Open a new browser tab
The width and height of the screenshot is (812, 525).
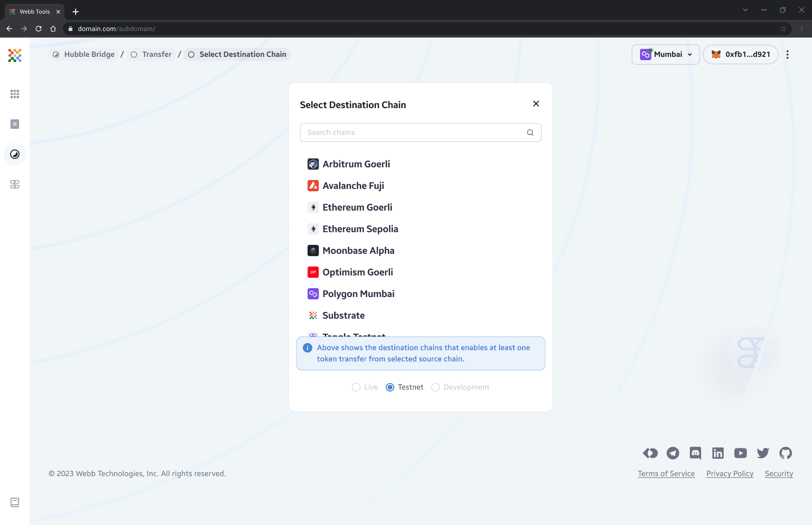point(76,12)
